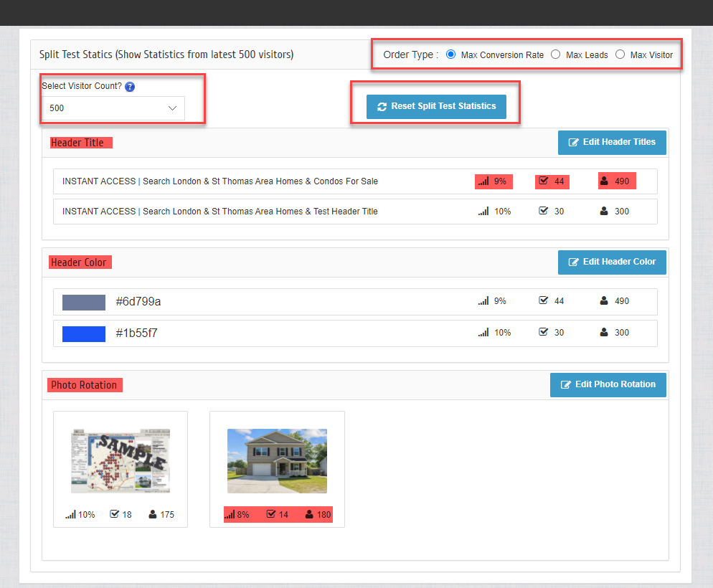Click the blue #1b55f7 color swatch

click(84, 333)
